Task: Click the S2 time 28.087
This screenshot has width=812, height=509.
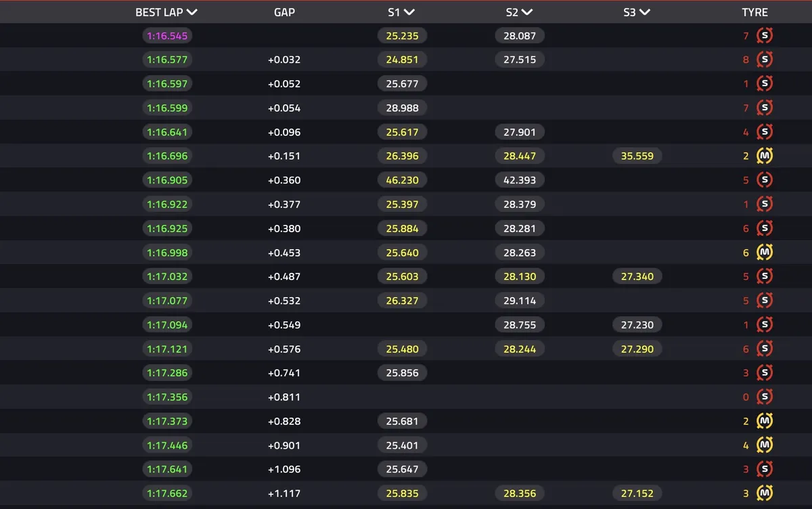Action: click(520, 36)
